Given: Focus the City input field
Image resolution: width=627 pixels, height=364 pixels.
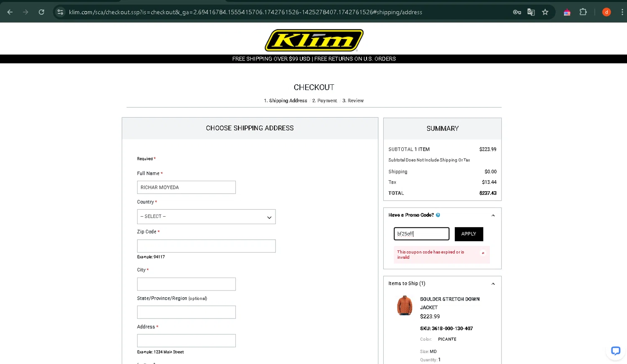Looking at the screenshot, I should 186,284.
